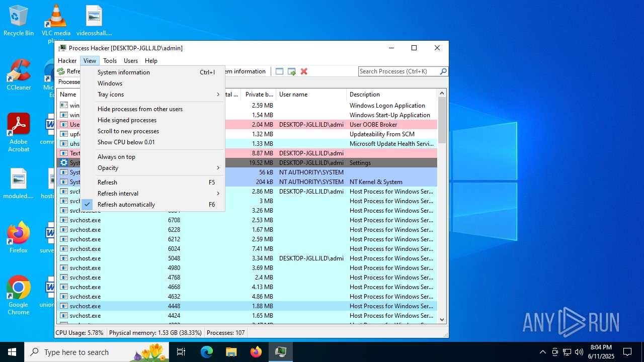Viewport: 644px width, 362px height.
Task: Open the Google Chrome desktop shortcut
Action: 19,296
